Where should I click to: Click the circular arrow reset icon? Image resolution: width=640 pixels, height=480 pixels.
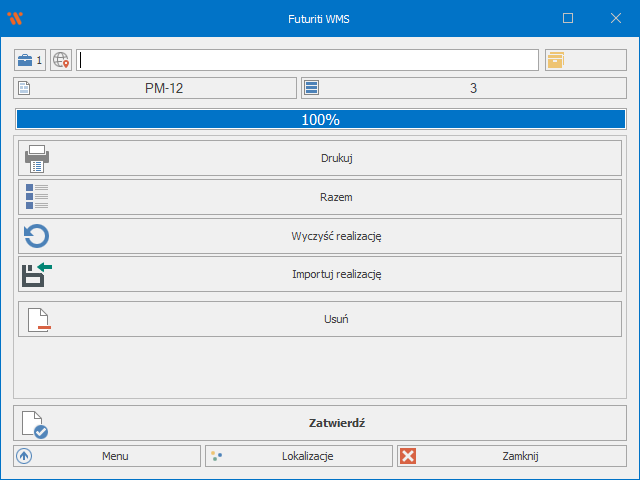click(x=37, y=236)
